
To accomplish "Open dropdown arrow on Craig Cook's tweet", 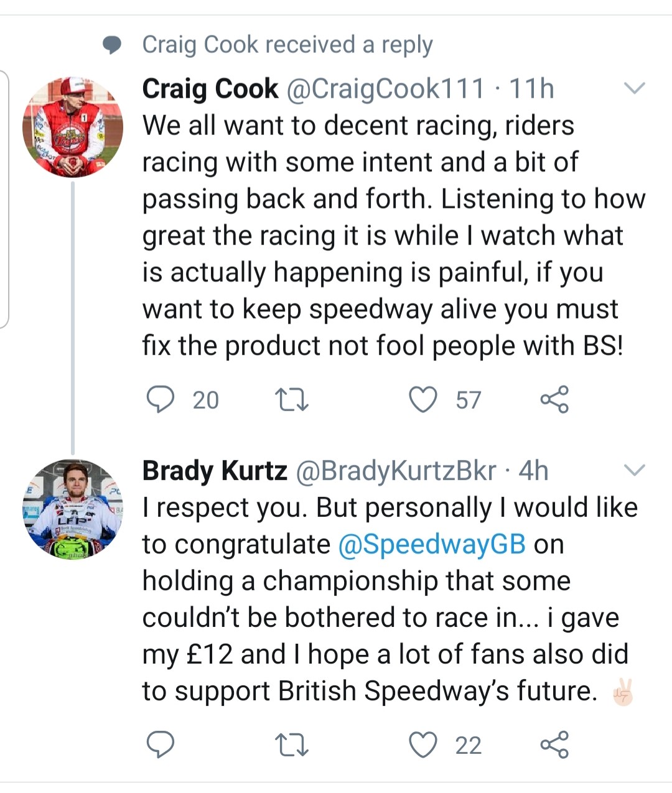I will (x=634, y=88).
